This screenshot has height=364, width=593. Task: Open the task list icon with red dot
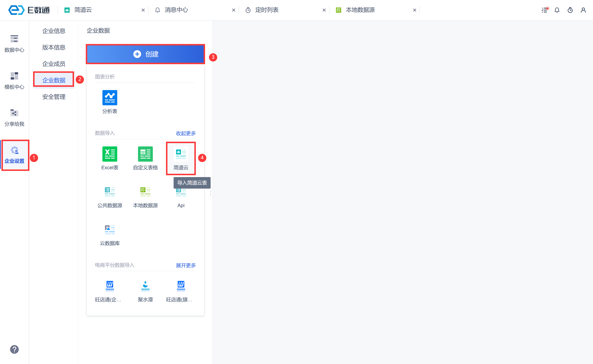[x=544, y=10]
